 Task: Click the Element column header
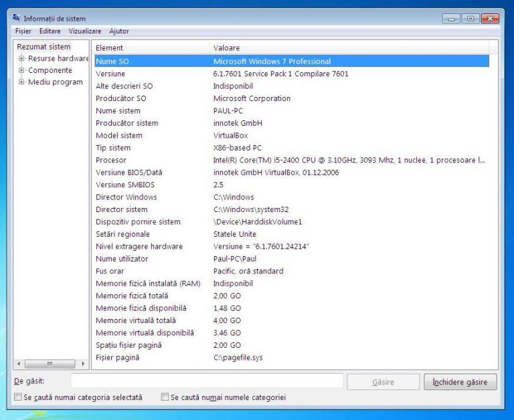click(x=151, y=48)
